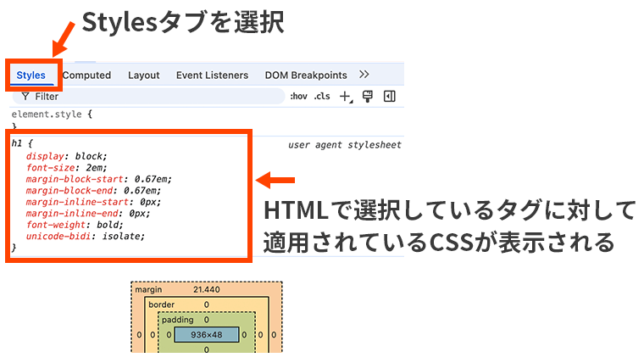The width and height of the screenshot is (644, 363).
Task: Click the 'bold' font-weight value
Action: point(108,225)
